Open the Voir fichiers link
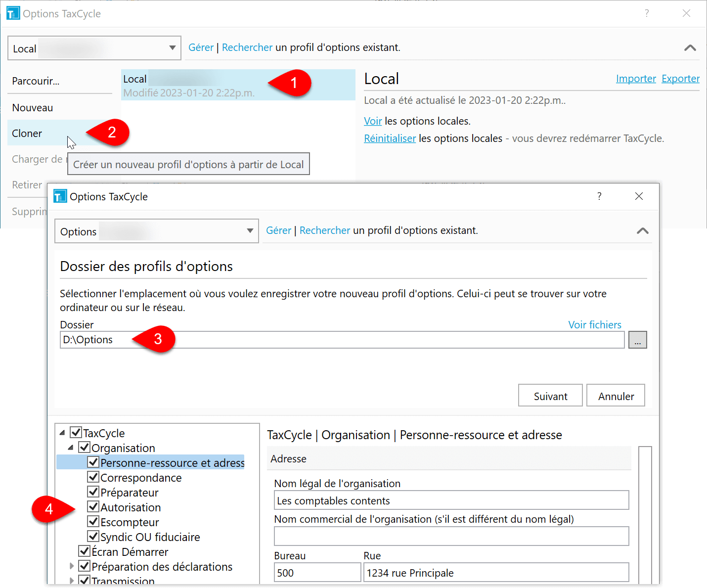The image size is (707, 588). (595, 325)
